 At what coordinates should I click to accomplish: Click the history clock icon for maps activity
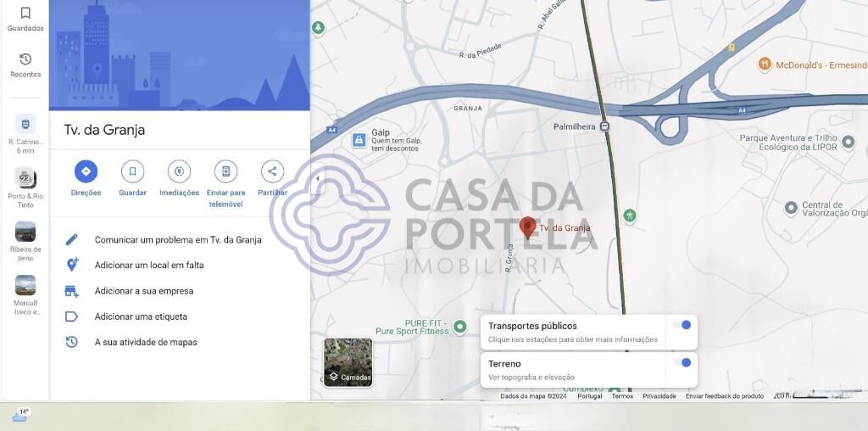[x=71, y=342]
